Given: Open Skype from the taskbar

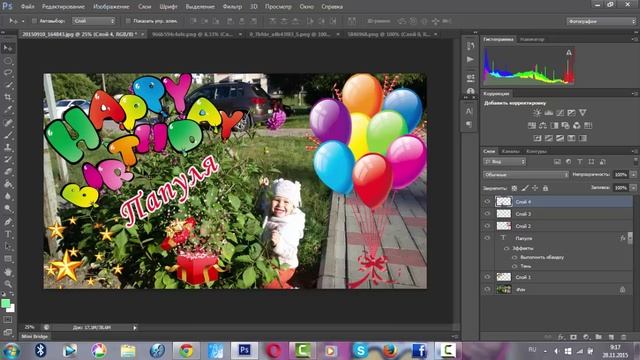Looking at the screenshot, I should pos(360,351).
